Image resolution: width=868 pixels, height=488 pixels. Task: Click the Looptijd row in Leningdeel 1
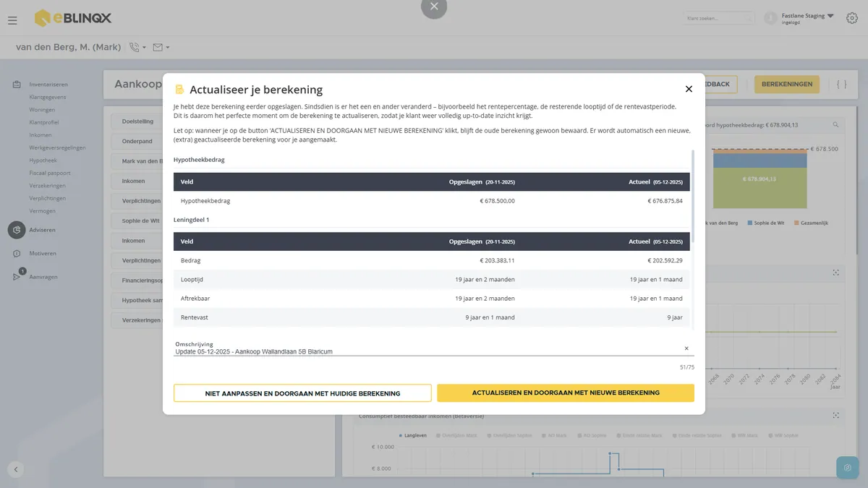click(432, 279)
